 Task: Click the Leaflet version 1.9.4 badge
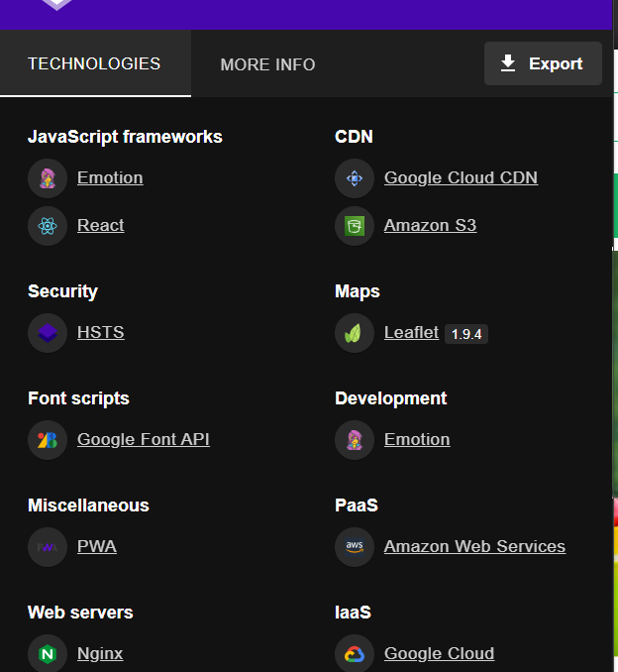point(466,334)
